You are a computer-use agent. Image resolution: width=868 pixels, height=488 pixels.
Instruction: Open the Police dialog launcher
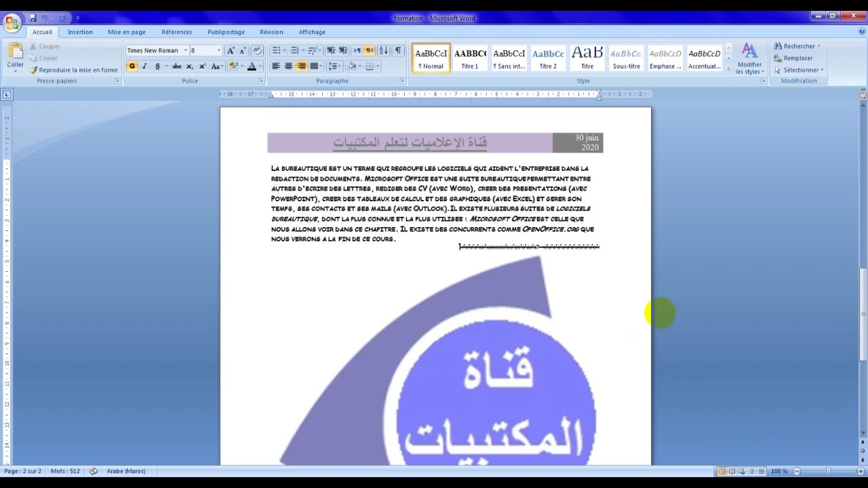coord(260,81)
